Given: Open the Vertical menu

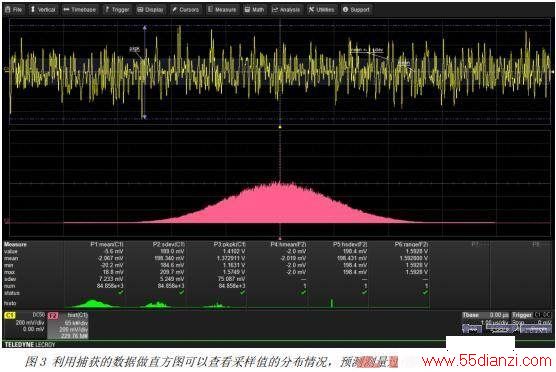Looking at the screenshot, I should [x=43, y=10].
